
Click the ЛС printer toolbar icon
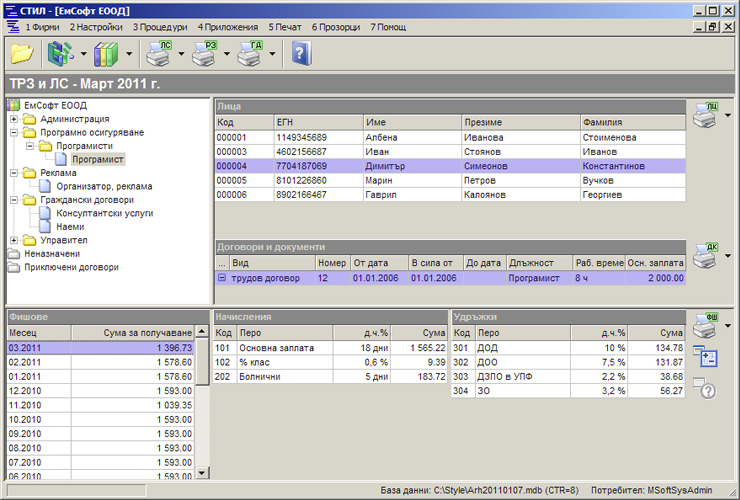(158, 54)
